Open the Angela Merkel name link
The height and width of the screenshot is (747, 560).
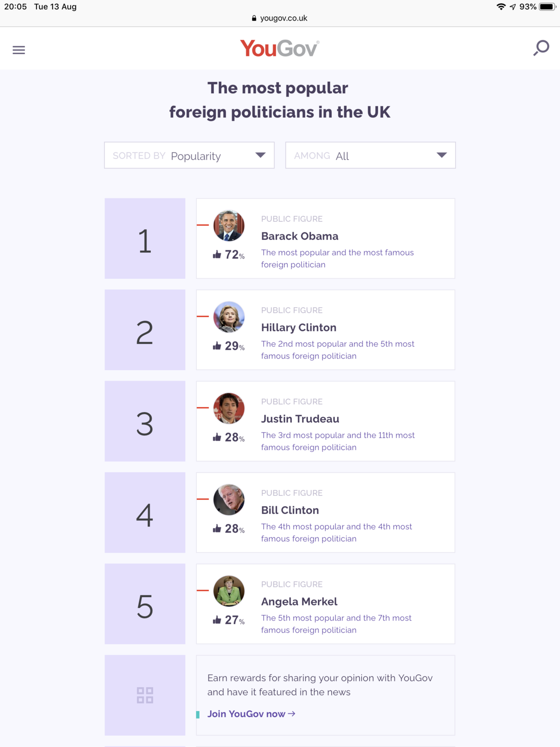click(299, 602)
